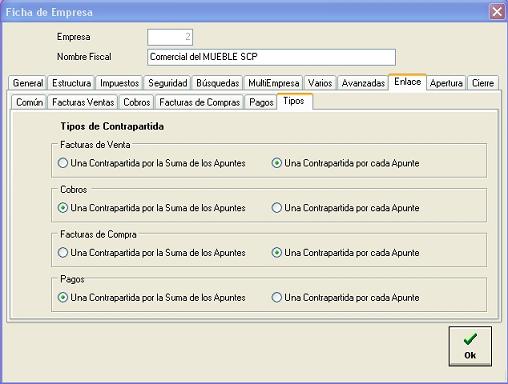Click the 'Facturas de Compra' group label
The height and width of the screenshot is (384, 508).
click(x=98, y=234)
